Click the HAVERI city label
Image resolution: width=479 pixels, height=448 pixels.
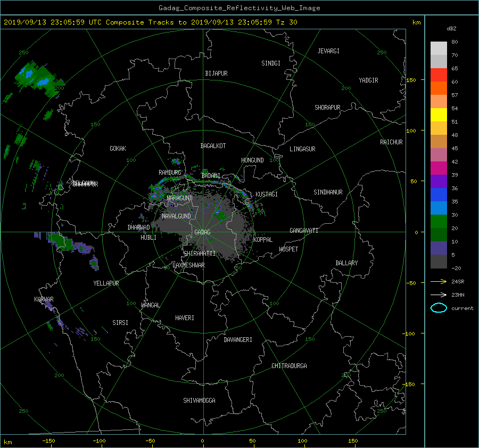[185, 318]
